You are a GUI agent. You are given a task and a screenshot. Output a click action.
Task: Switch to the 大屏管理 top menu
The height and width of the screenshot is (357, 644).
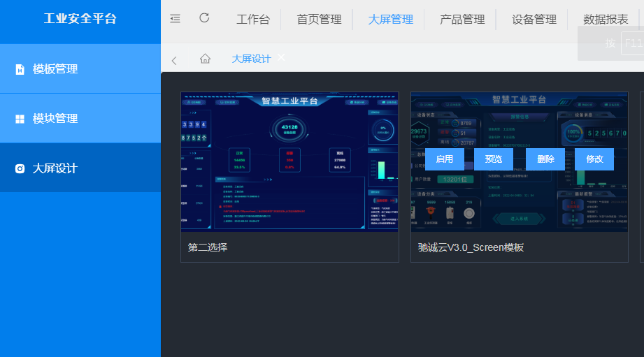[391, 20]
